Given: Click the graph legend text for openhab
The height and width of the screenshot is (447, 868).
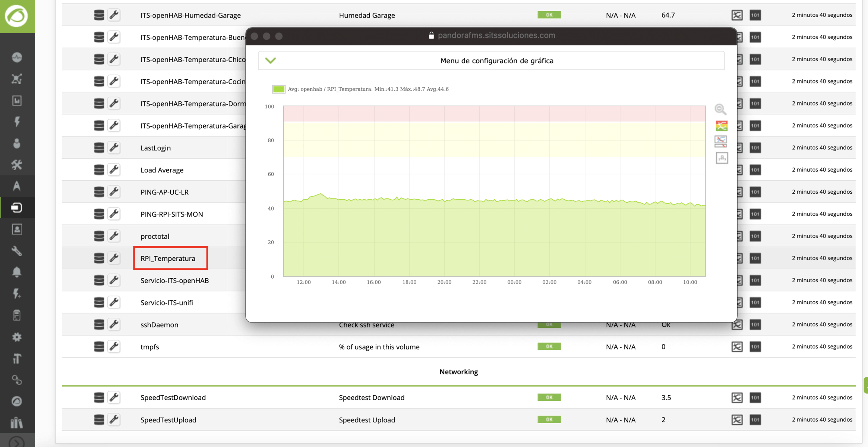Looking at the screenshot, I should (x=368, y=89).
